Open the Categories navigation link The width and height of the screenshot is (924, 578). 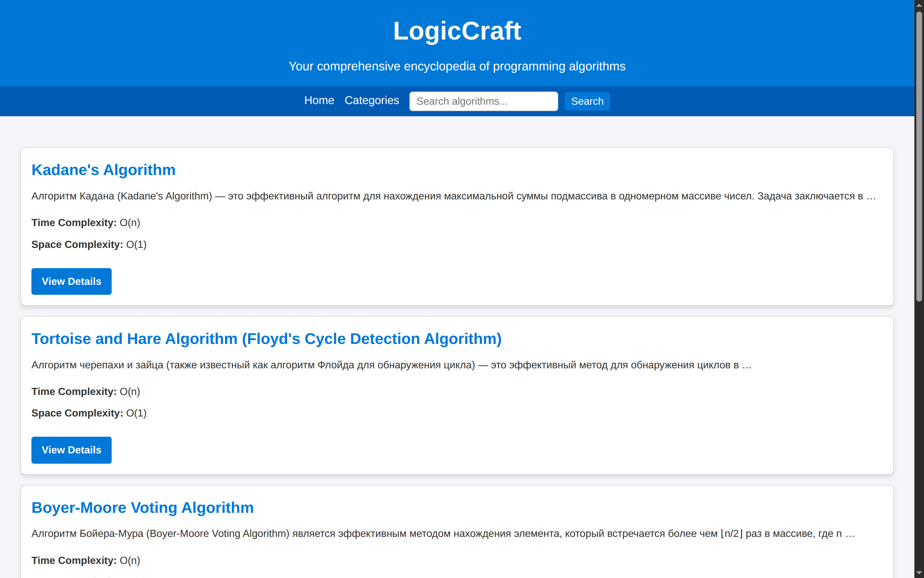coord(372,101)
